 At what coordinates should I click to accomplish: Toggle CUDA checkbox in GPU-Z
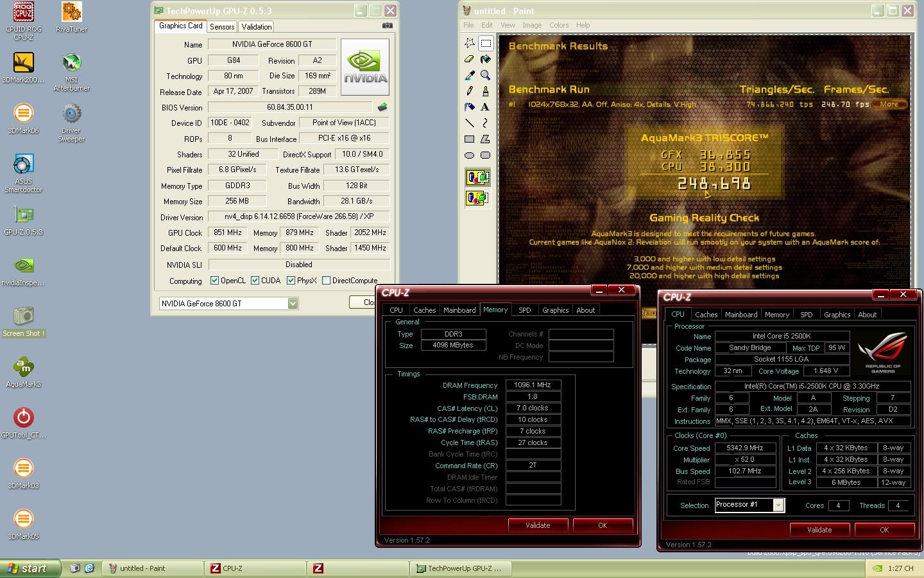click(255, 281)
